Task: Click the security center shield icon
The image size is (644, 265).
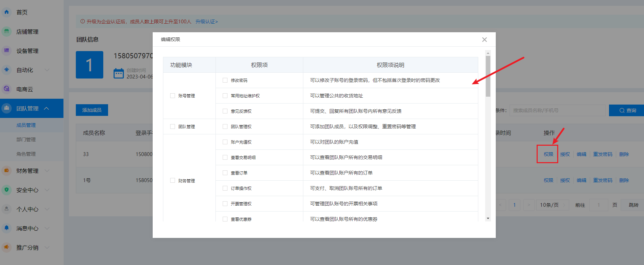Action: click(x=7, y=190)
